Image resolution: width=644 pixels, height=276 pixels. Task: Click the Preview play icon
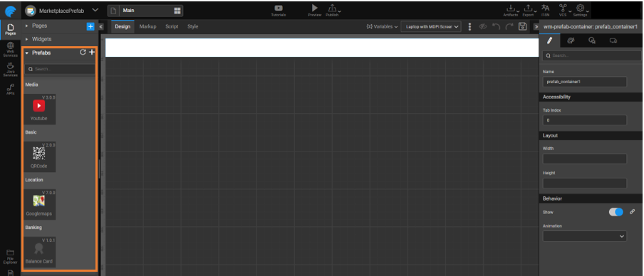(315, 8)
